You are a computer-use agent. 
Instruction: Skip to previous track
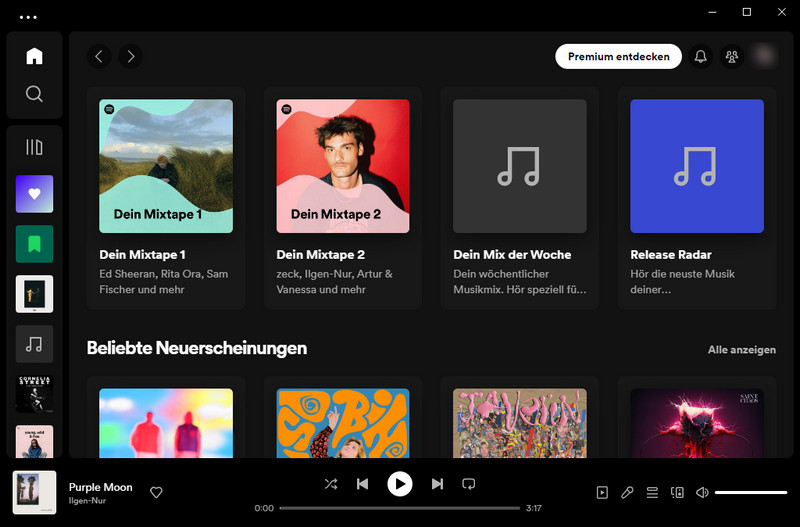point(362,484)
